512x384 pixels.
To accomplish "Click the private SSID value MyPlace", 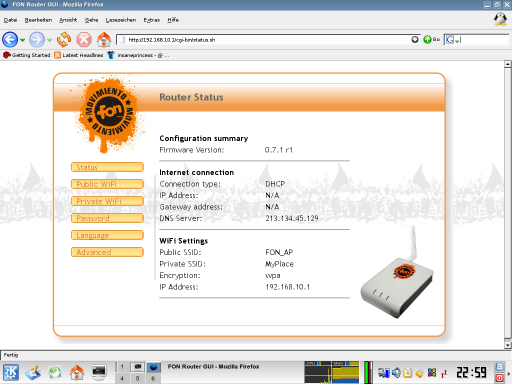I will pyautogui.click(x=279, y=264).
